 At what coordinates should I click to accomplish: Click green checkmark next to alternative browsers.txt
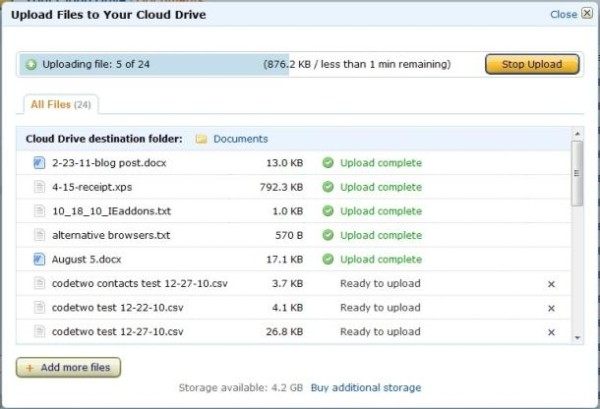point(327,235)
